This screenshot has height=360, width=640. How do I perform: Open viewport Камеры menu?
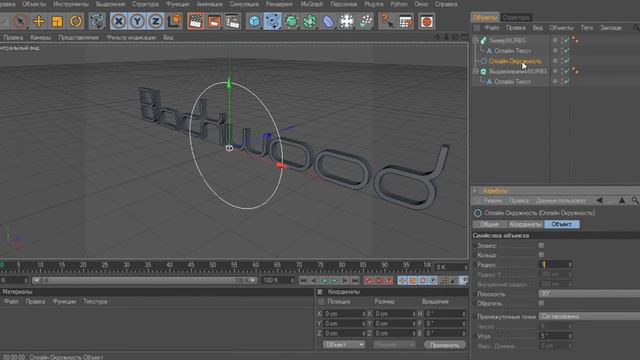coord(41,37)
